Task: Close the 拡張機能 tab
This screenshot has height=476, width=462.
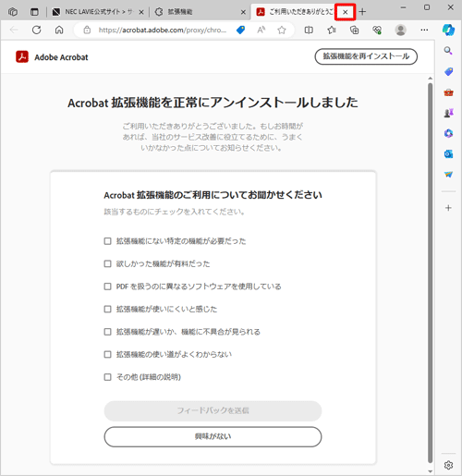Action: (243, 12)
